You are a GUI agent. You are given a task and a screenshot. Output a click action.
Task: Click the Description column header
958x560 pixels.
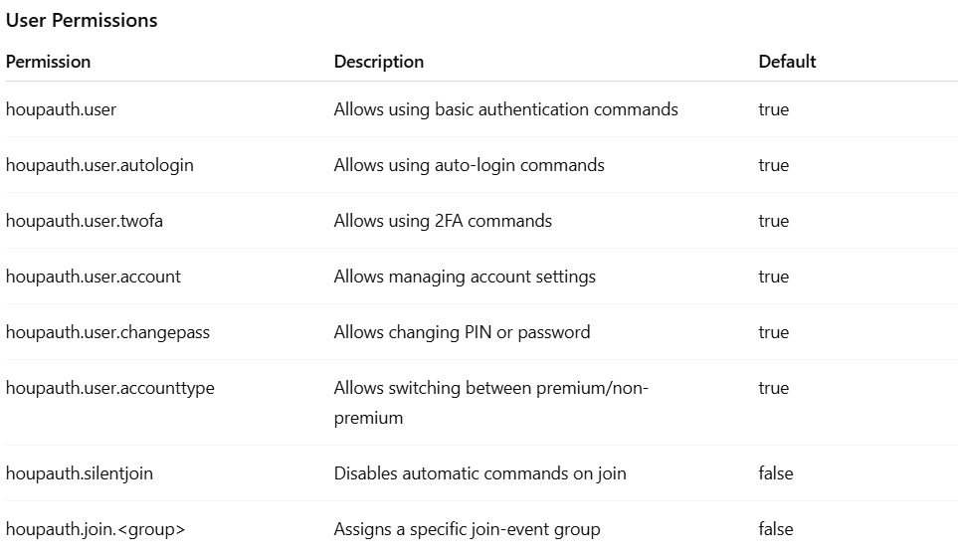(379, 62)
